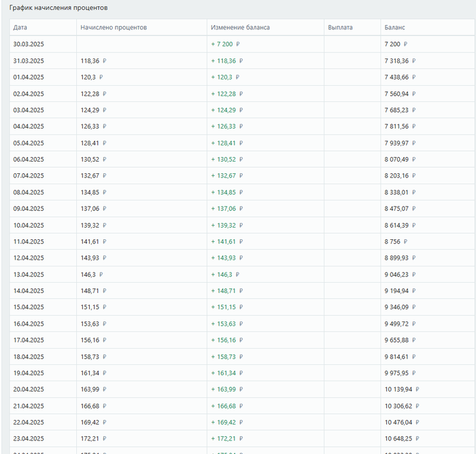Screen dimensions: 476x454
Task: Select the 30.03.2025 date cell
Action: (29, 44)
